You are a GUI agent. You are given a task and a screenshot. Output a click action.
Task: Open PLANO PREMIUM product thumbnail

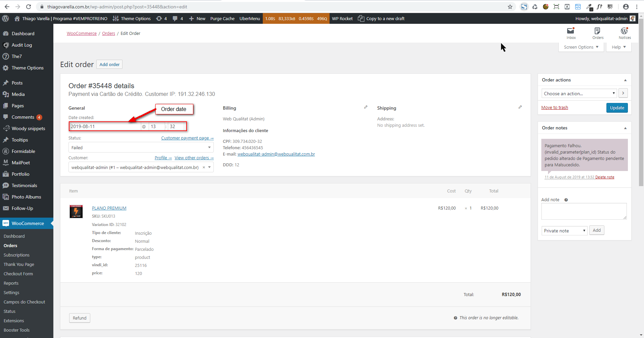click(76, 212)
